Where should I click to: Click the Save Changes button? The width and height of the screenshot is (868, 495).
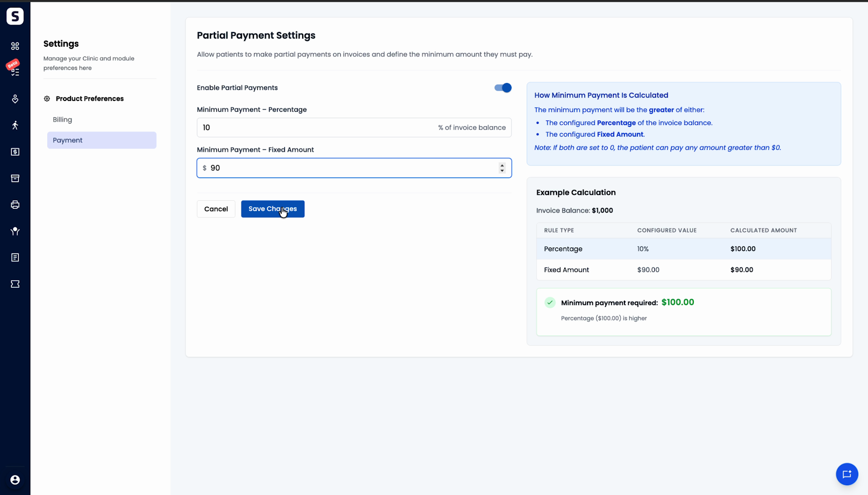click(x=273, y=209)
